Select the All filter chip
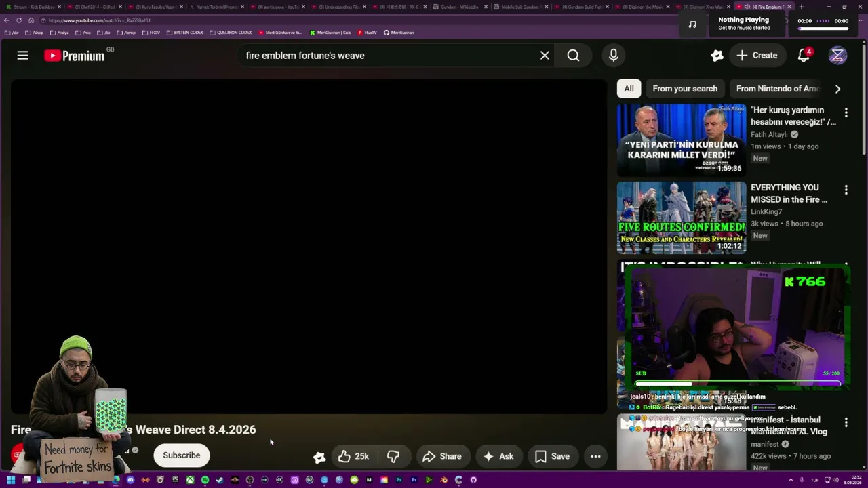This screenshot has width=868, height=488. (629, 89)
